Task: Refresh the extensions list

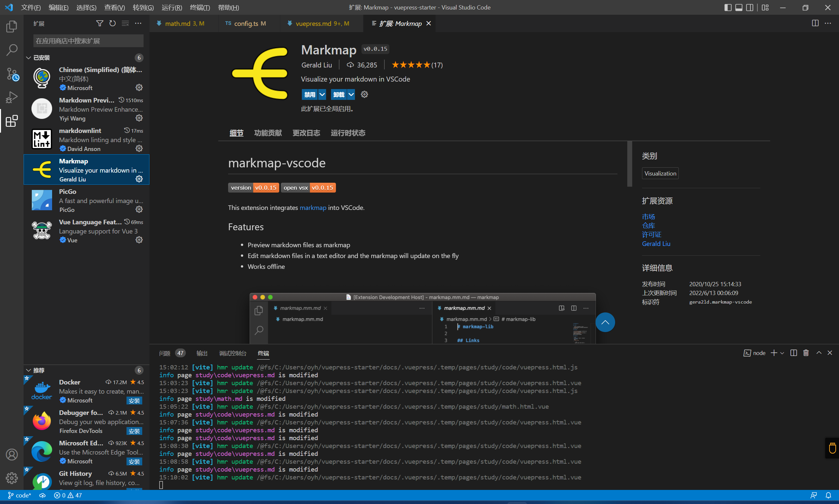Action: [112, 24]
